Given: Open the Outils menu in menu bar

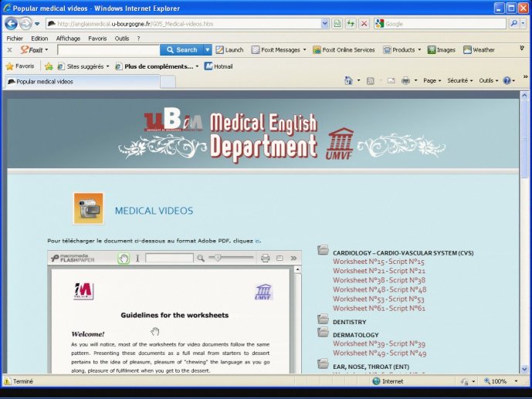Looking at the screenshot, I should [x=122, y=39].
